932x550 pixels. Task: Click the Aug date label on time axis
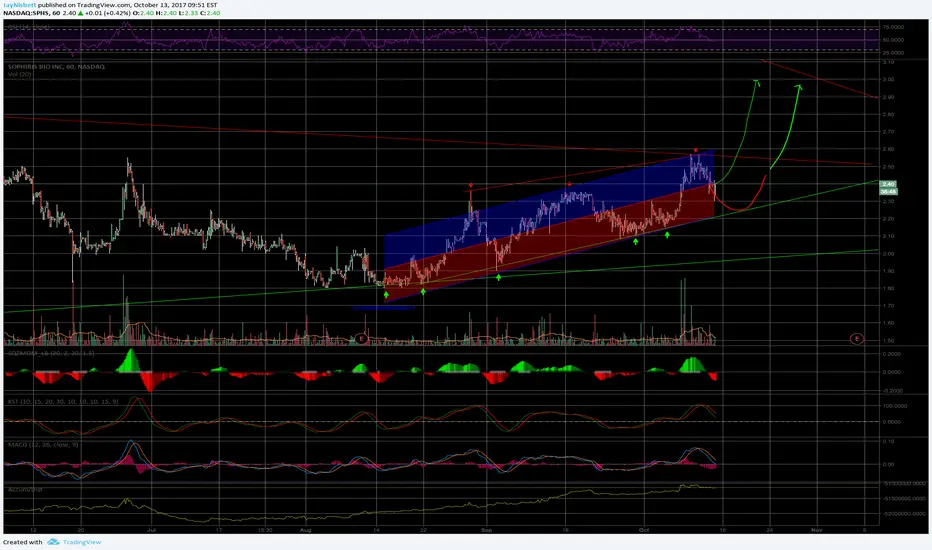click(x=306, y=529)
